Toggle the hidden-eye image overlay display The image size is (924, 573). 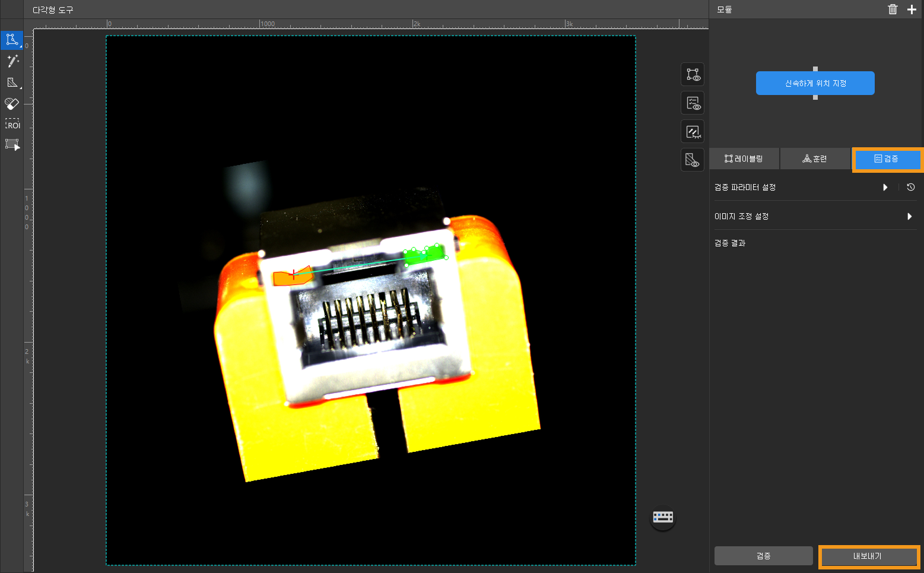click(693, 132)
